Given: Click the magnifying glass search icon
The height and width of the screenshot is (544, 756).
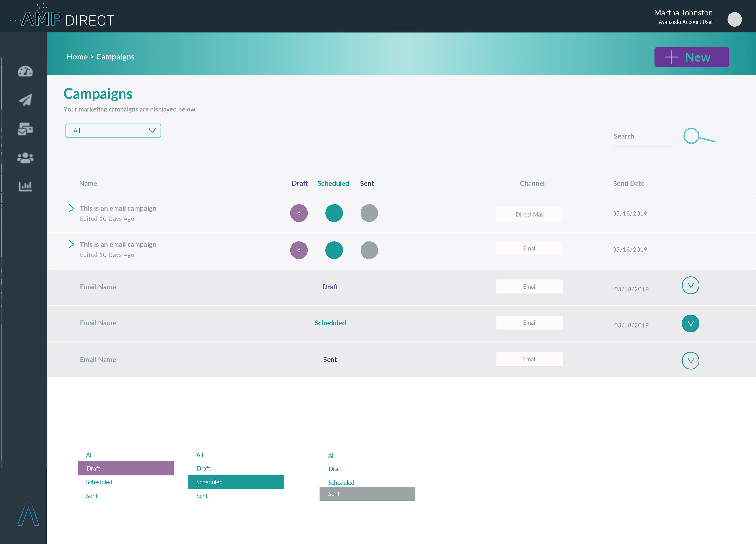Looking at the screenshot, I should point(699,136).
